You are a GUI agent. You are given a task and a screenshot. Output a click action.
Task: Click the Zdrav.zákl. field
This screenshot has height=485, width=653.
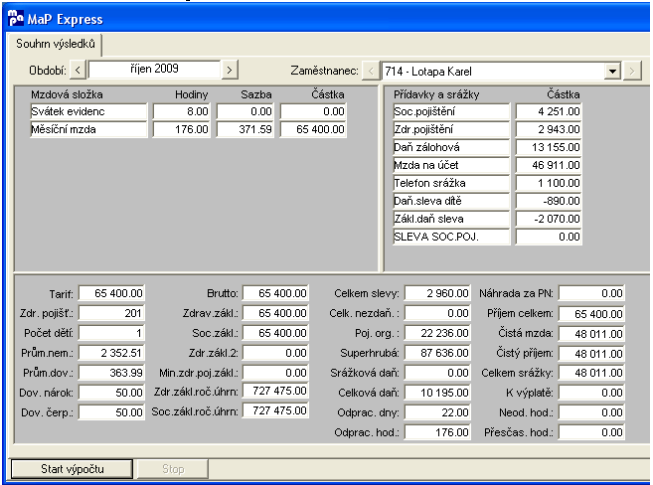coord(275,313)
